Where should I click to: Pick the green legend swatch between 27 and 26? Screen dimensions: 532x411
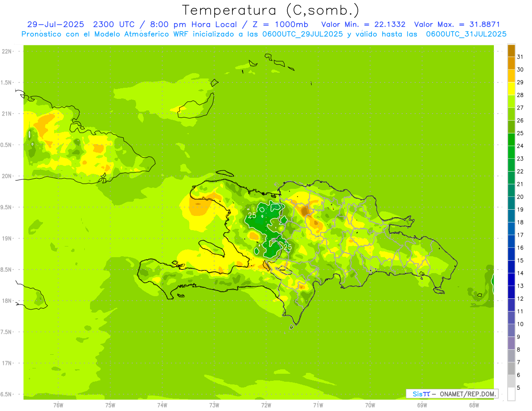pos(511,114)
